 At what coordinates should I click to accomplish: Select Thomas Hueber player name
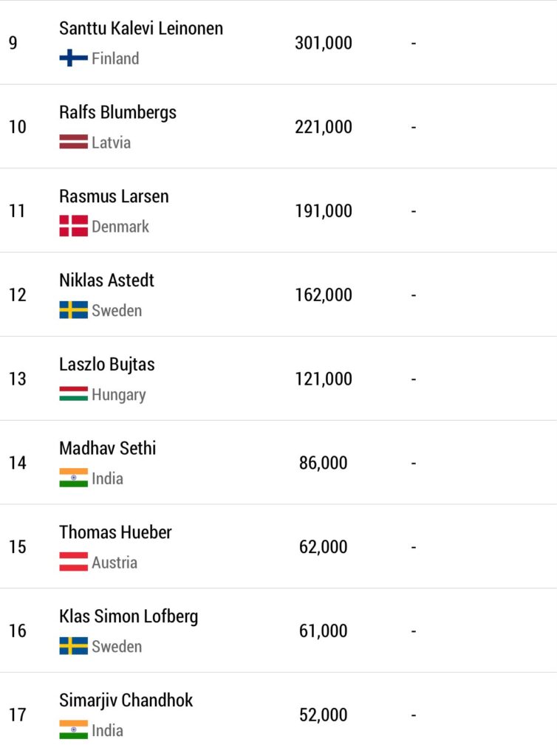[115, 532]
